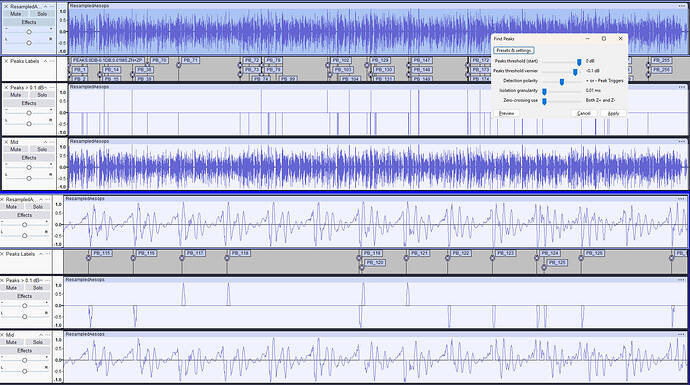690x385 pixels.
Task: Minimize the Find Peaks dialog
Action: coord(587,39)
